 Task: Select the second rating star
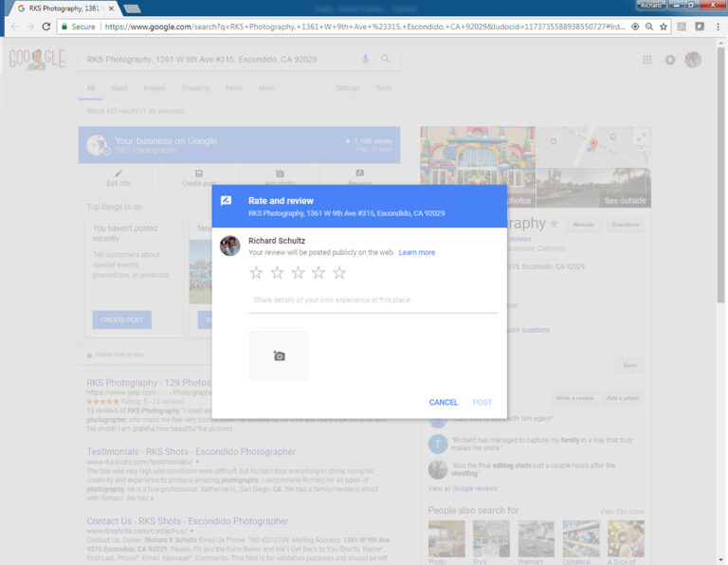277,273
